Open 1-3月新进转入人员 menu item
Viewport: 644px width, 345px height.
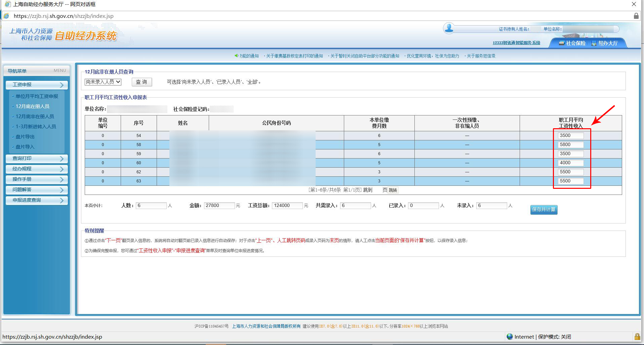click(36, 127)
